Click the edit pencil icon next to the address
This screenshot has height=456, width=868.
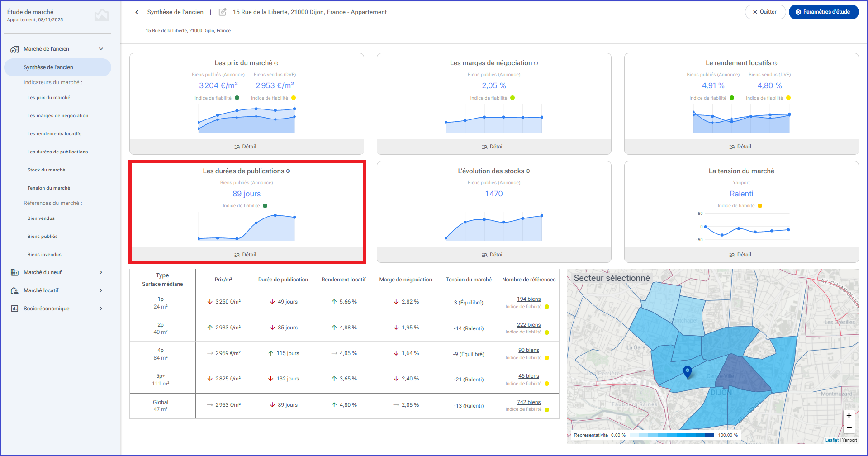click(x=223, y=12)
